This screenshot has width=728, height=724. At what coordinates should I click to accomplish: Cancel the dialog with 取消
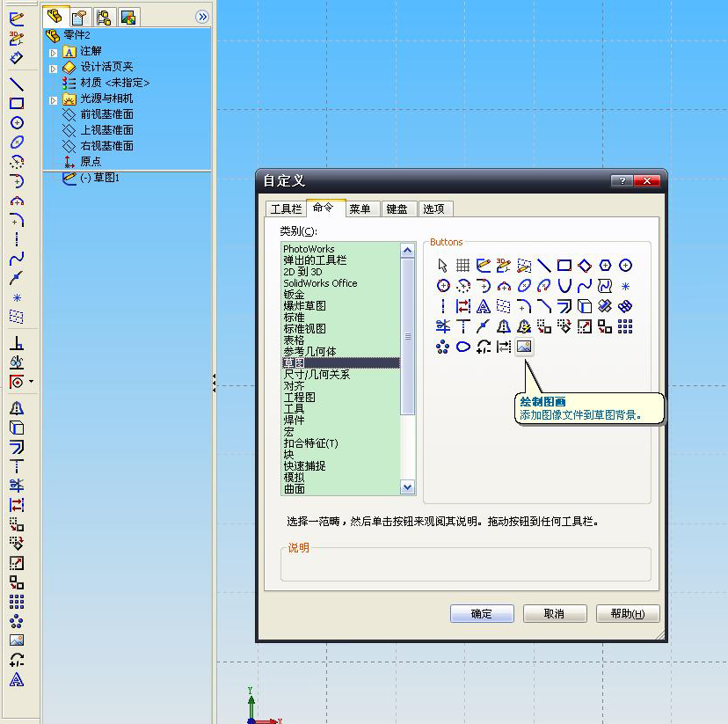[x=555, y=613]
